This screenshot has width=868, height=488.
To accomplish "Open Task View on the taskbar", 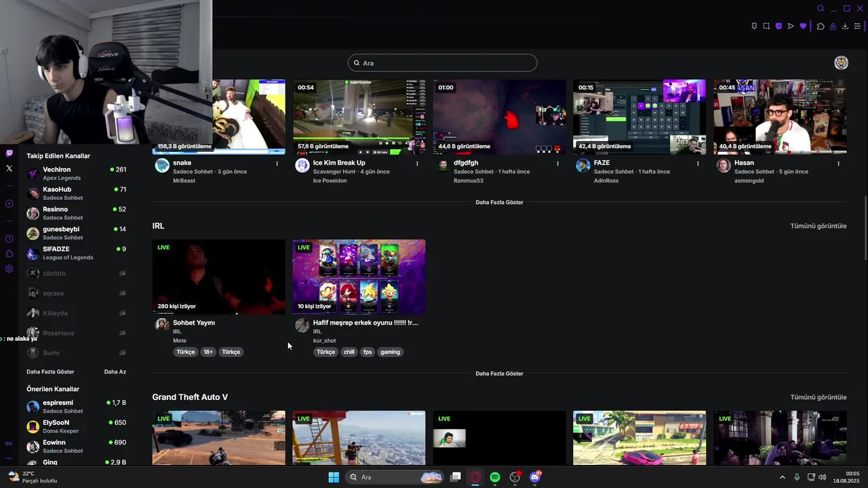I will coord(456,477).
